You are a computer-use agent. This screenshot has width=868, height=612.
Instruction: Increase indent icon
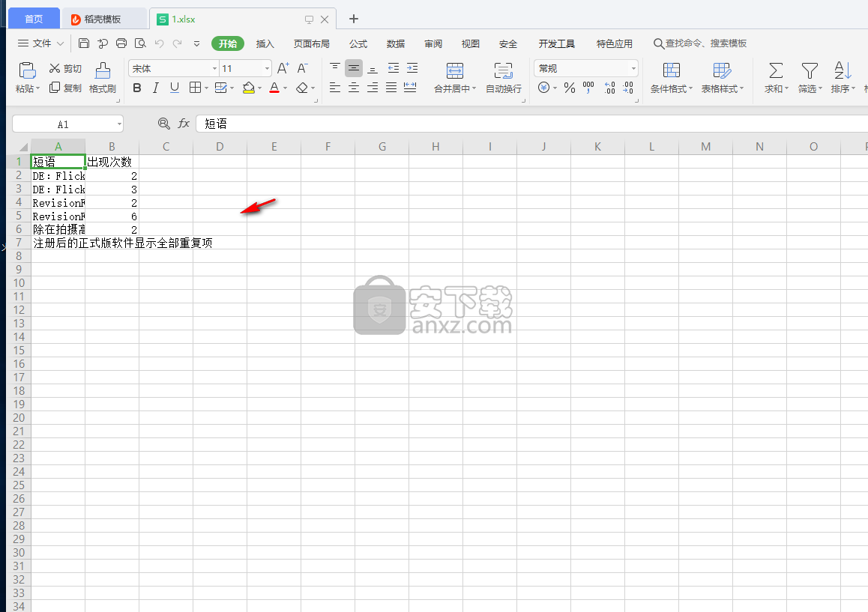(x=412, y=68)
